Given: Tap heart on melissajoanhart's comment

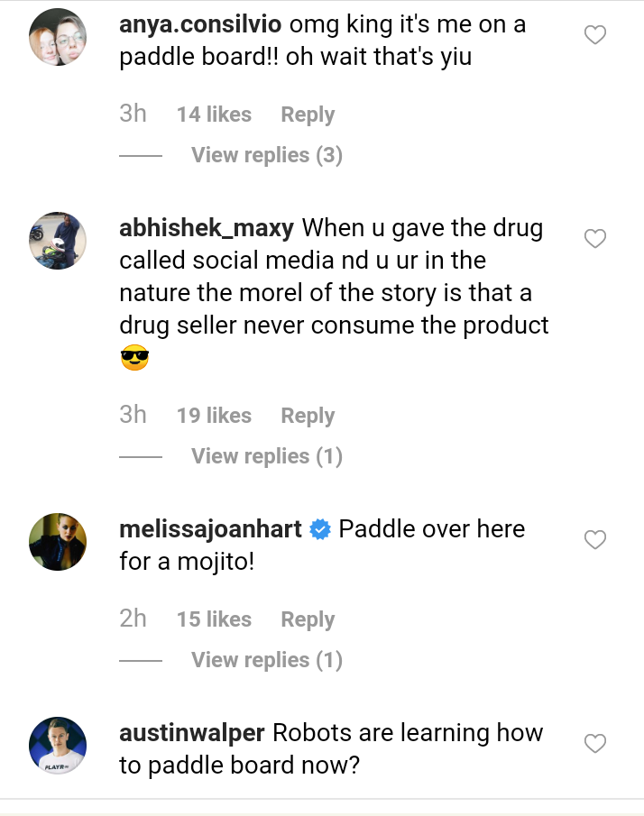Looking at the screenshot, I should tap(594, 540).
